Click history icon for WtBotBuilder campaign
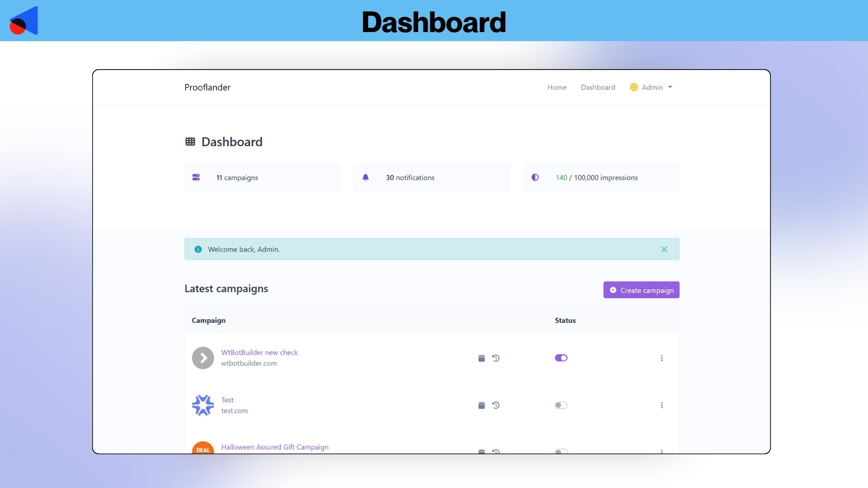This screenshot has width=868, height=488. (x=496, y=358)
